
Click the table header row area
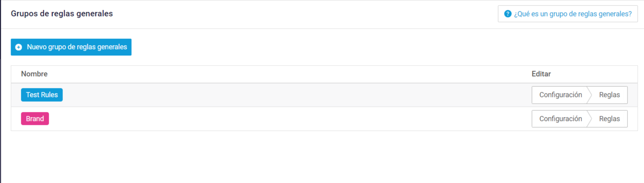pos(324,74)
